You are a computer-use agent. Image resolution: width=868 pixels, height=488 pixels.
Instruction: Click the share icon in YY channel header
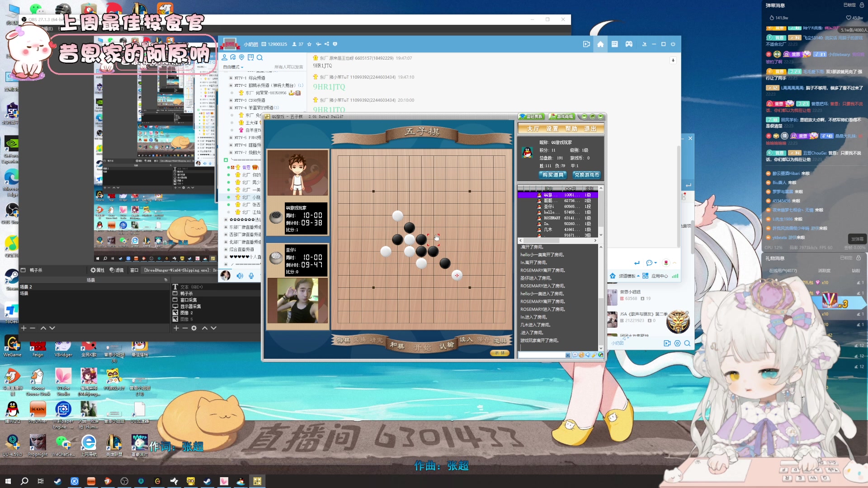coord(327,44)
